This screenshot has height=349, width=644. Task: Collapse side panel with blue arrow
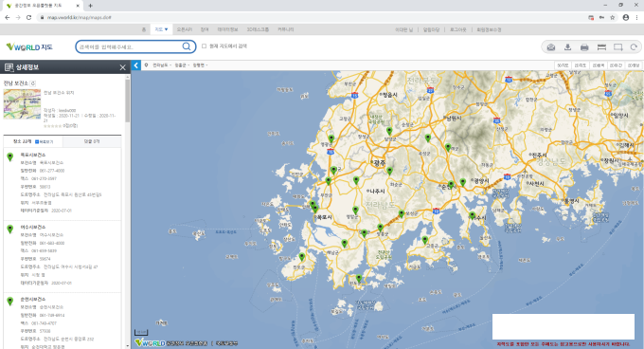[136, 65]
